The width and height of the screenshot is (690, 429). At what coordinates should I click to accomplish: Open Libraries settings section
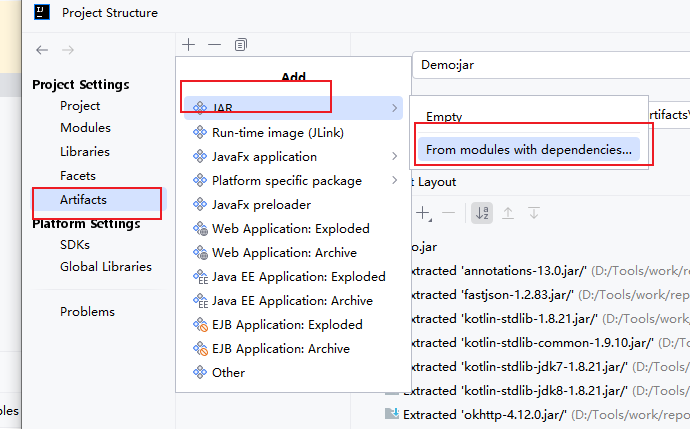pyautogui.click(x=85, y=152)
